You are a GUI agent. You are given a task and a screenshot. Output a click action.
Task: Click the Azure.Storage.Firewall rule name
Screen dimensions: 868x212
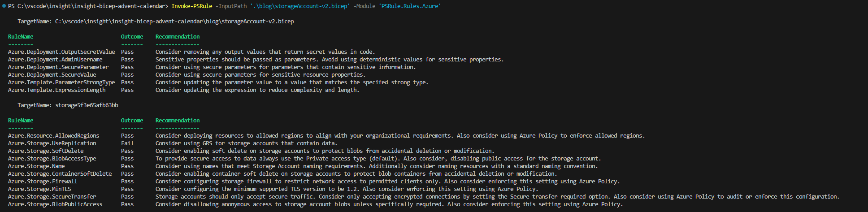pos(43,182)
